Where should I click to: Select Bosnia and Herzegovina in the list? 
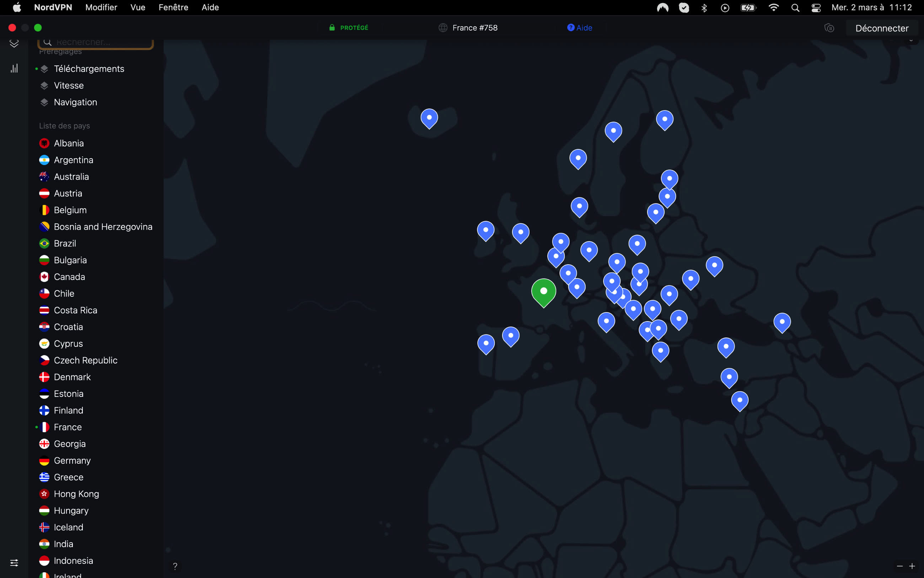pyautogui.click(x=103, y=227)
